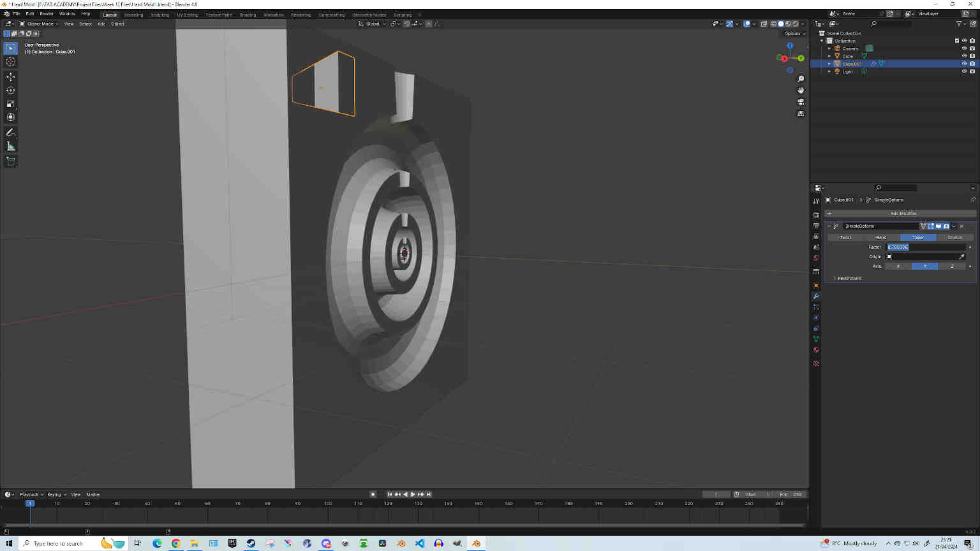Open SimpleDeform modifier extras dropdown arrow
This screenshot has height=551, width=980.
954,226
